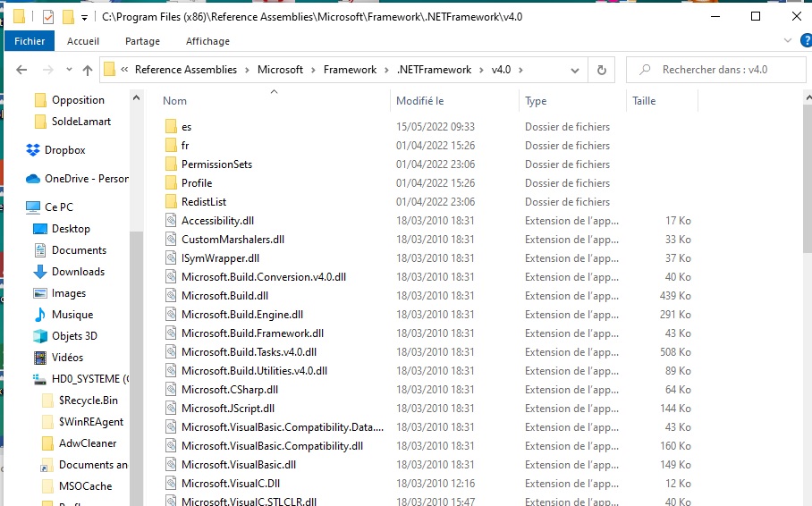The width and height of the screenshot is (812, 506).
Task: Select the CustomMarshalers.dll file
Action: pos(233,240)
